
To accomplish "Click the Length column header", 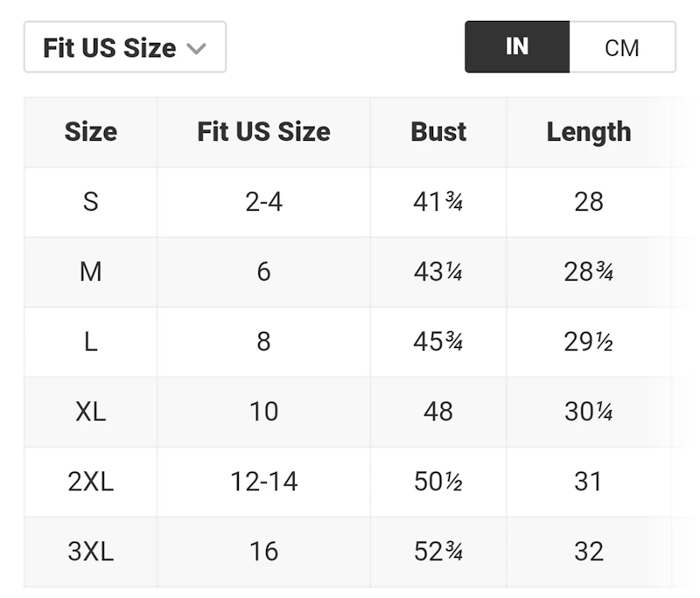I will 589,132.
